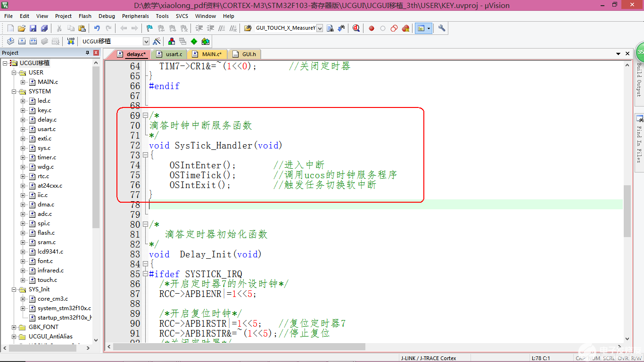Screen dimensions: 644x362
Task: Create a new file from the toolbar
Action: coord(10,28)
